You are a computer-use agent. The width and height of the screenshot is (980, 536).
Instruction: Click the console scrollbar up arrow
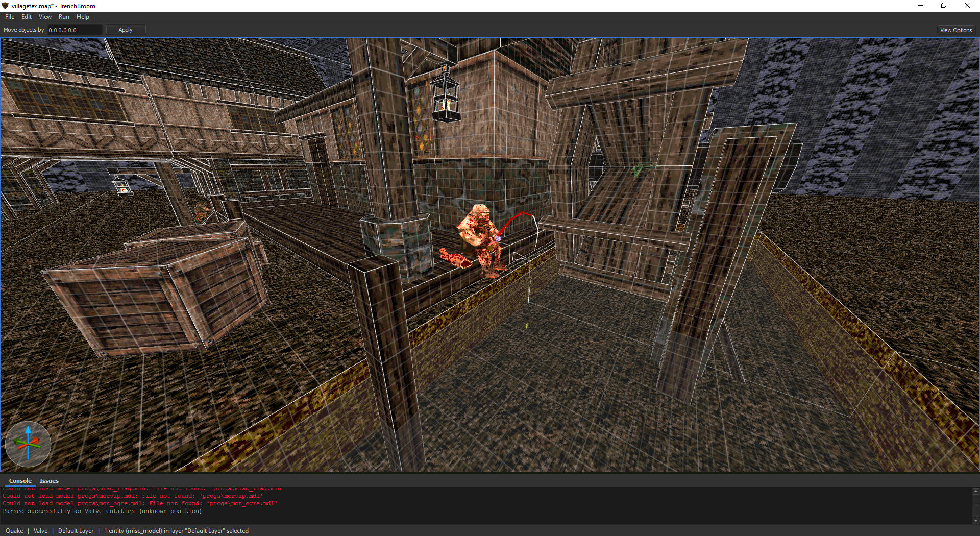pyautogui.click(x=976, y=492)
